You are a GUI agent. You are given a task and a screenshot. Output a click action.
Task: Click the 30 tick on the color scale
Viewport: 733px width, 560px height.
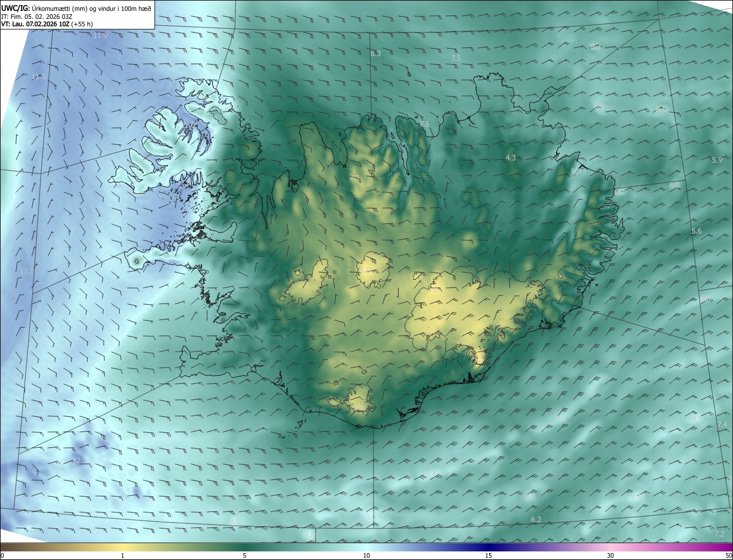pyautogui.click(x=610, y=556)
